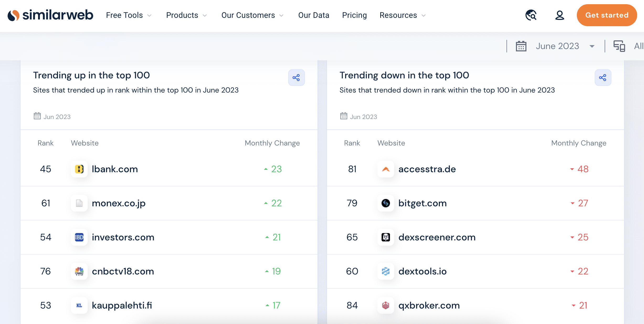Click the lbank.com favicon
644x324 pixels.
pos(79,169)
